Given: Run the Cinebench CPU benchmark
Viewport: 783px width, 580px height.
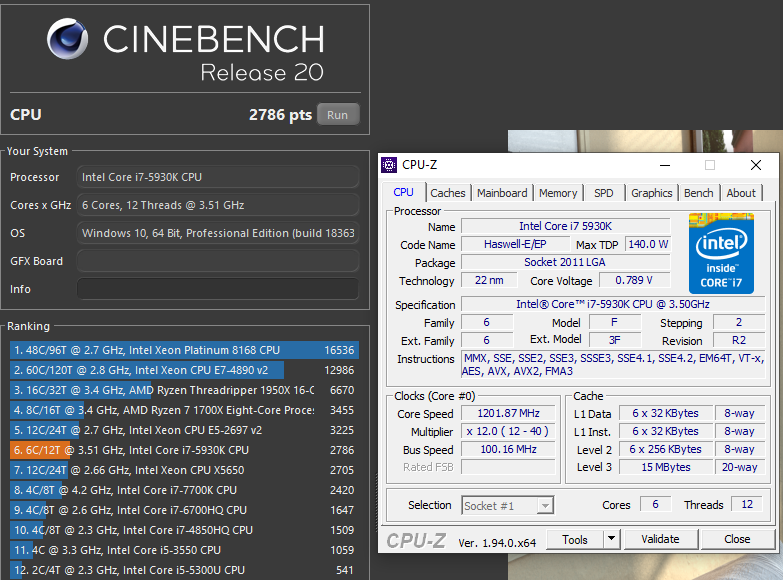Looking at the screenshot, I should [x=337, y=115].
